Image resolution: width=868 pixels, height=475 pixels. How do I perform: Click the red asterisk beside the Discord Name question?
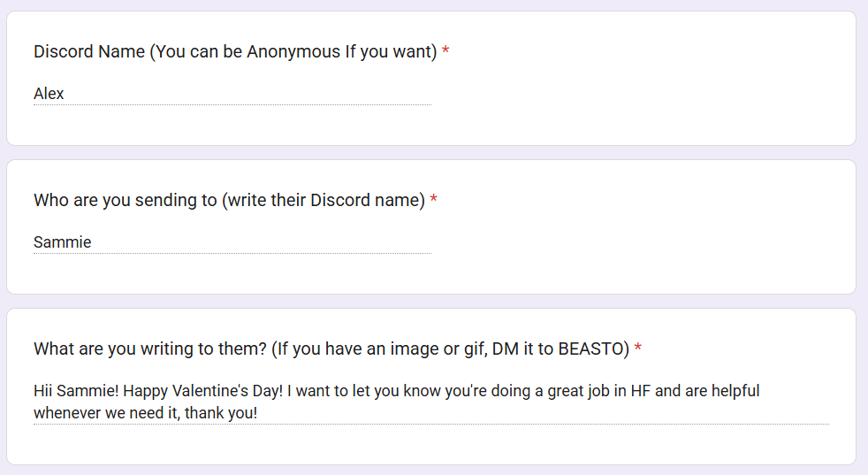[445, 52]
